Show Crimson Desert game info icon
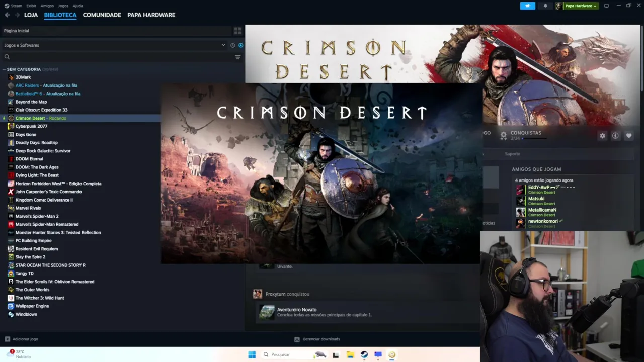The image size is (644, 362). [615, 136]
